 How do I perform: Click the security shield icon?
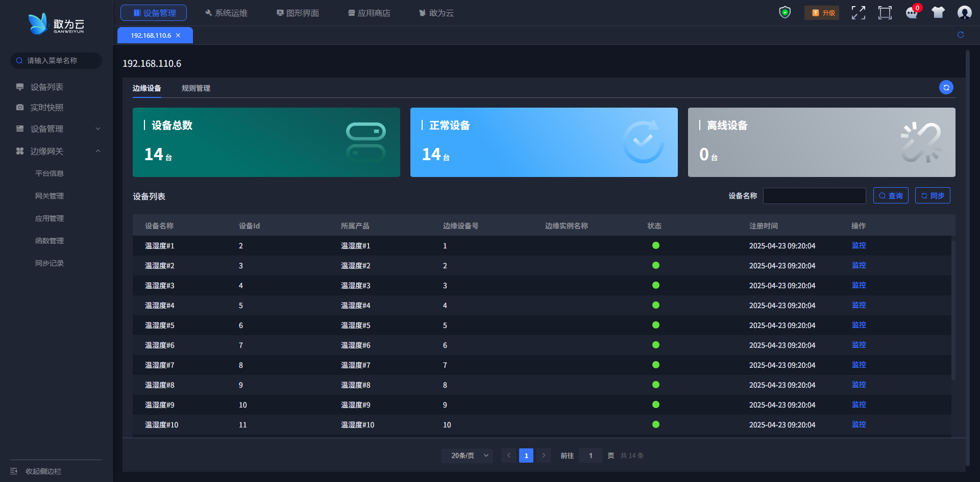(785, 13)
